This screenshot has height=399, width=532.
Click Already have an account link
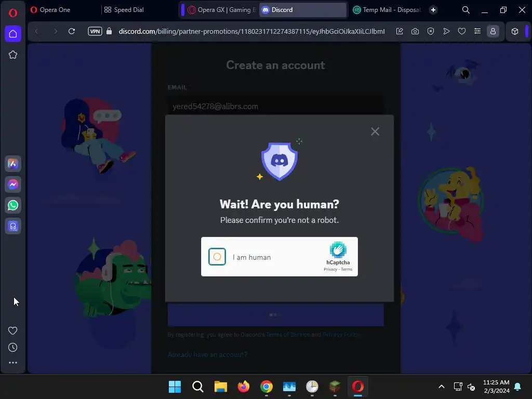207,354
